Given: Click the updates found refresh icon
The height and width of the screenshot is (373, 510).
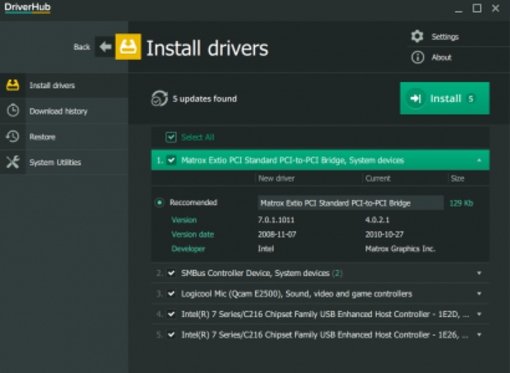Looking at the screenshot, I should pyautogui.click(x=159, y=98).
